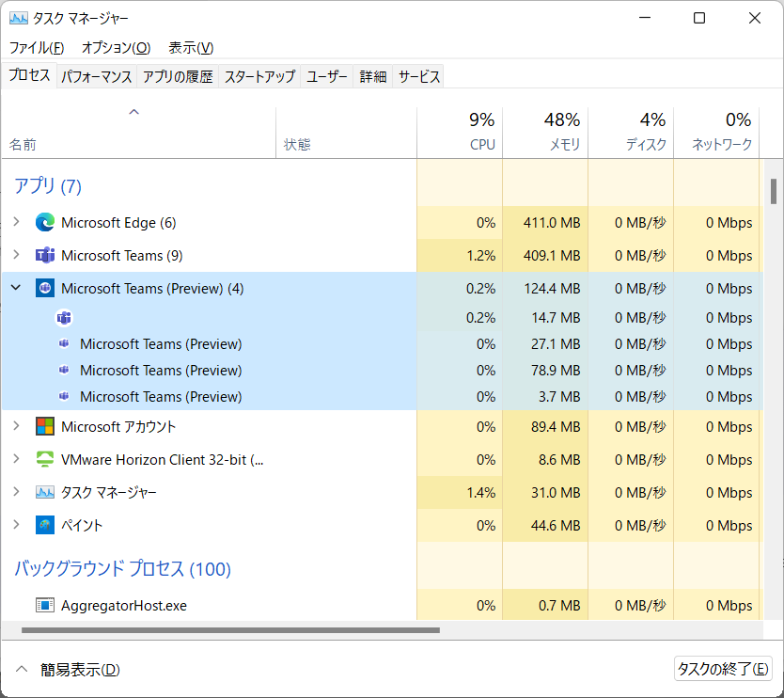
Task: Click the 409.1 MB memory value
Action: click(552, 256)
